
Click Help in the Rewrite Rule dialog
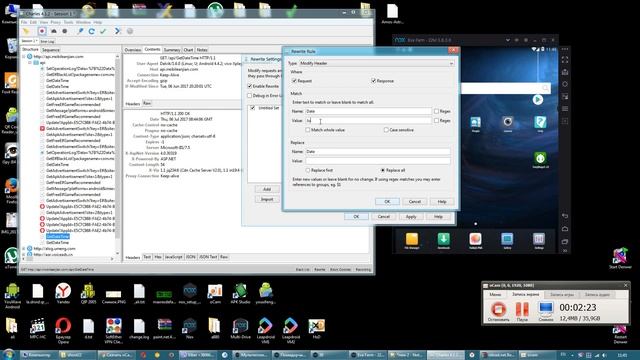click(x=442, y=202)
